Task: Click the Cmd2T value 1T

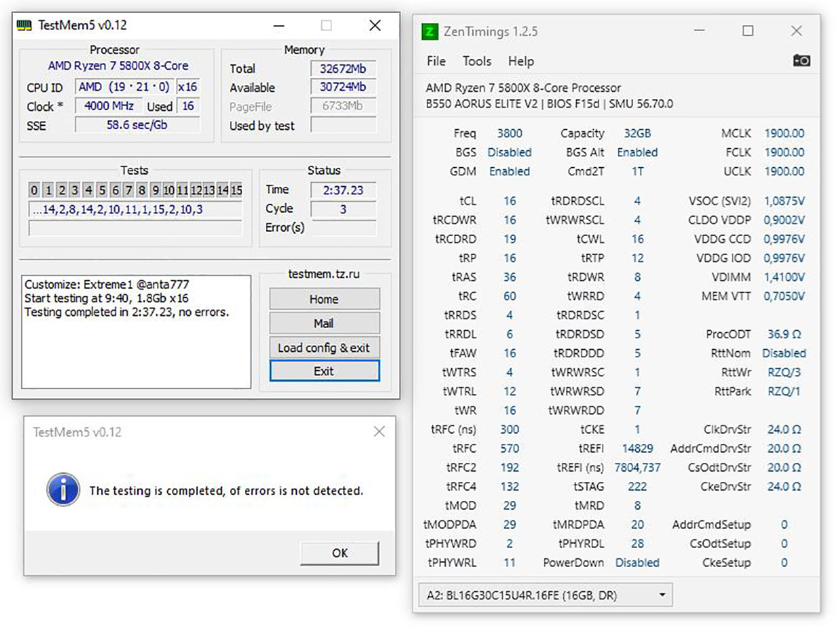Action: point(637,172)
